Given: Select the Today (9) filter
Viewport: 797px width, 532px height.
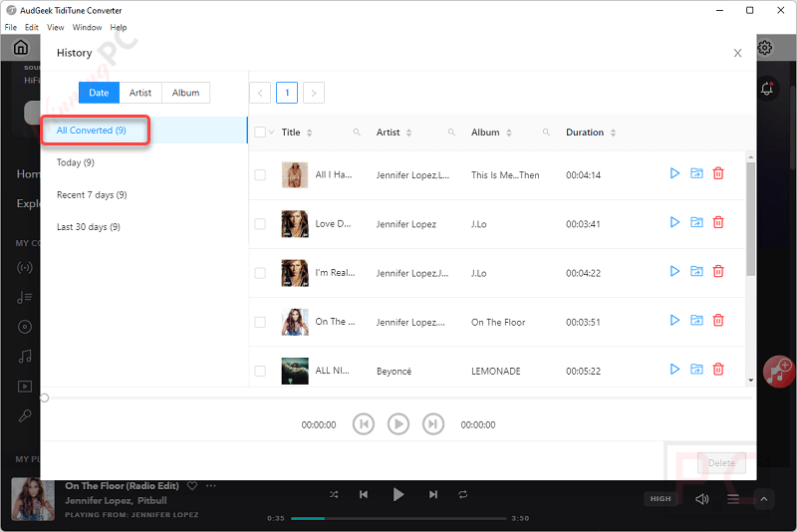Looking at the screenshot, I should [x=76, y=162].
